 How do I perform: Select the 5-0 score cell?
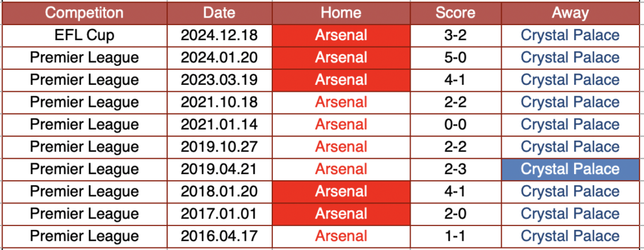point(455,58)
